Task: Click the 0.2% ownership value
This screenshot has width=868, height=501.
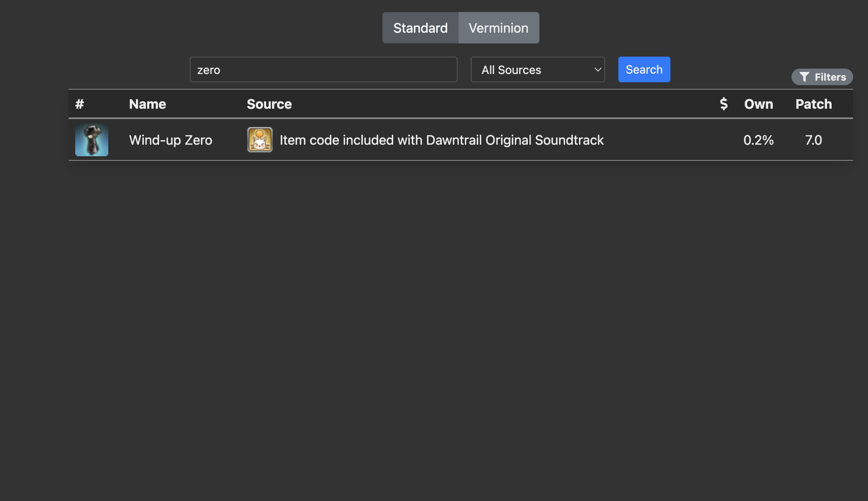Action: point(758,140)
